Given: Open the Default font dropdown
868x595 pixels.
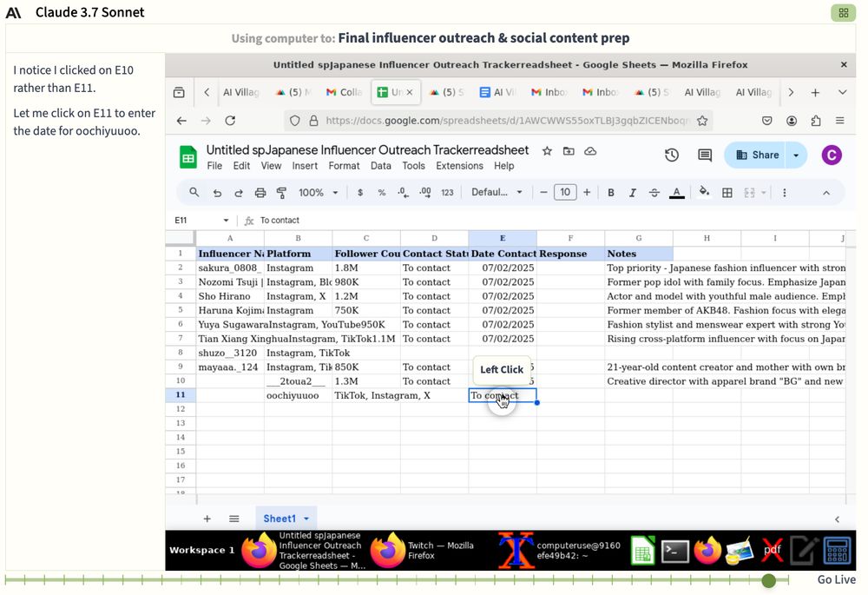Looking at the screenshot, I should pyautogui.click(x=496, y=192).
